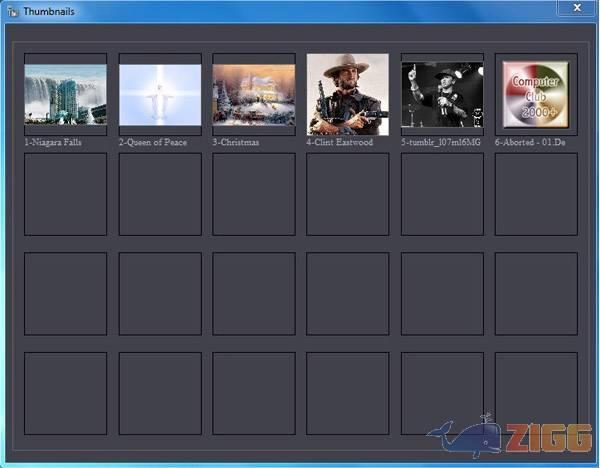
Task: Select the Clint Eastwood cowboy thumbnail
Action: pos(348,94)
